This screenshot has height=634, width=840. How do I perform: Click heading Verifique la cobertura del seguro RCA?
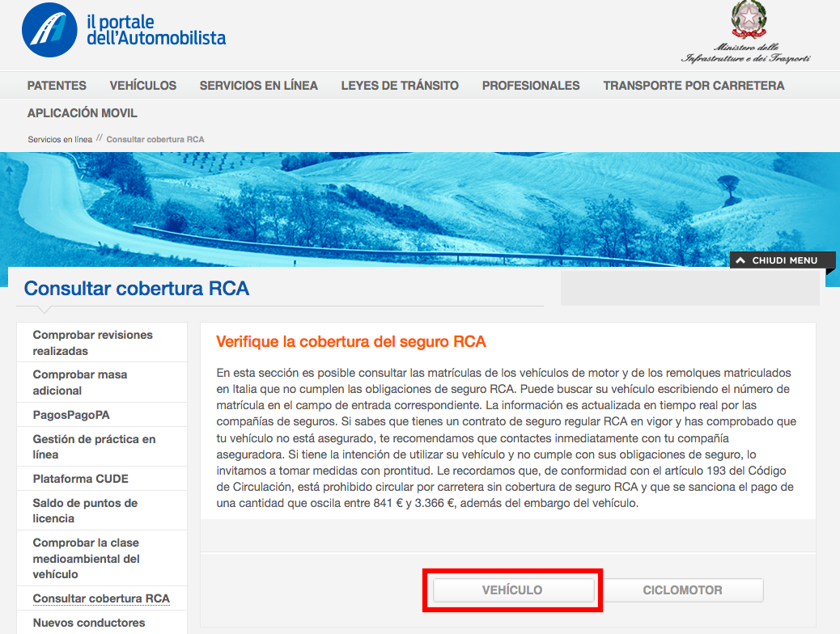351,341
